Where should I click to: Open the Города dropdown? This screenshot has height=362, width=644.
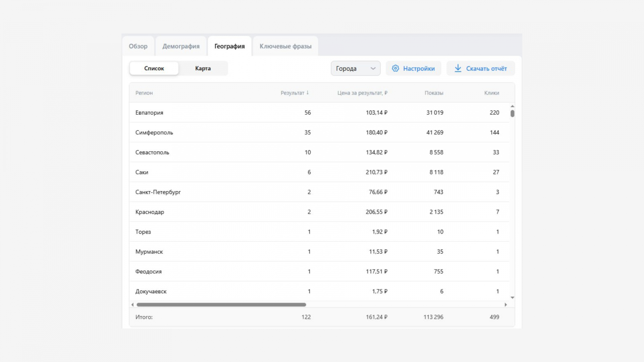[x=355, y=68]
